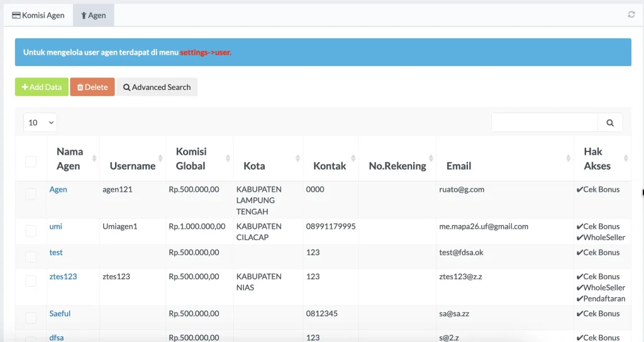This screenshot has height=342, width=644.
Task: Sort by Kontak column sort icon
Action: point(353,158)
